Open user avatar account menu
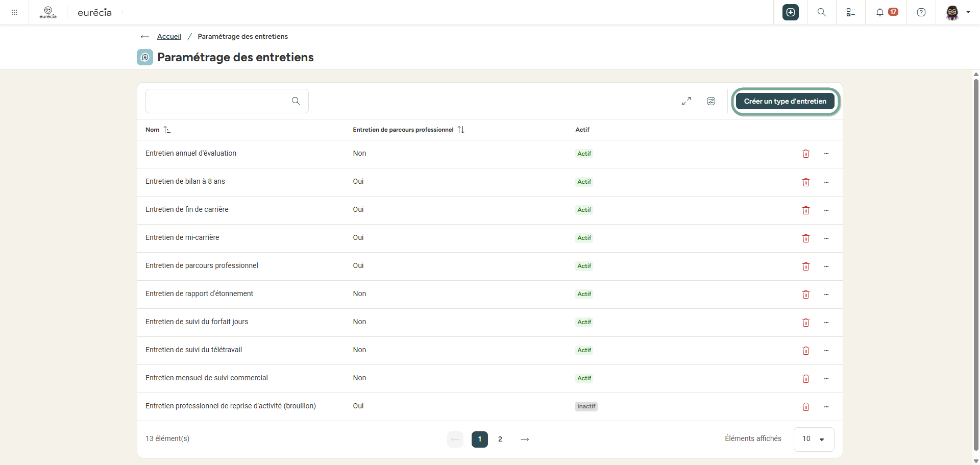980x465 pixels. [x=958, y=12]
